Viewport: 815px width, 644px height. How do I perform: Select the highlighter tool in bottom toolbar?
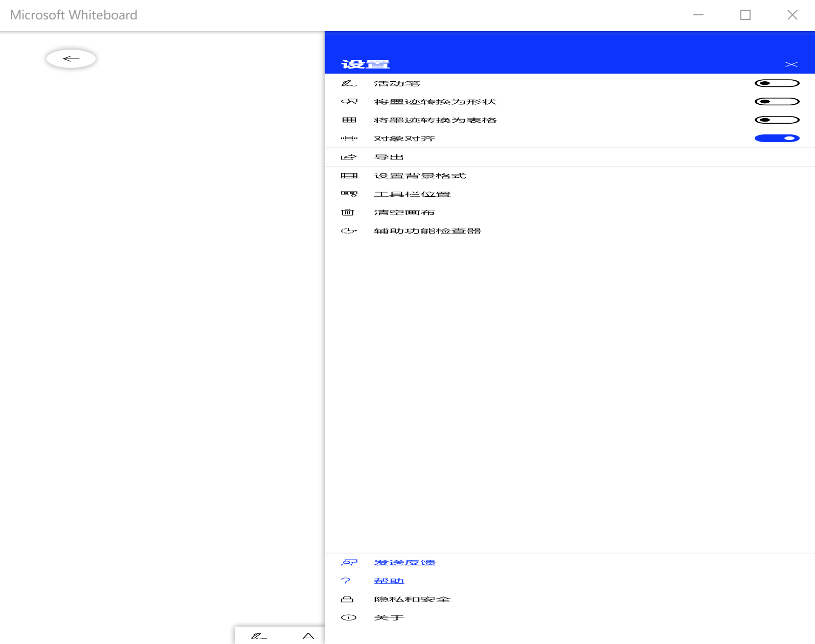tap(308, 636)
